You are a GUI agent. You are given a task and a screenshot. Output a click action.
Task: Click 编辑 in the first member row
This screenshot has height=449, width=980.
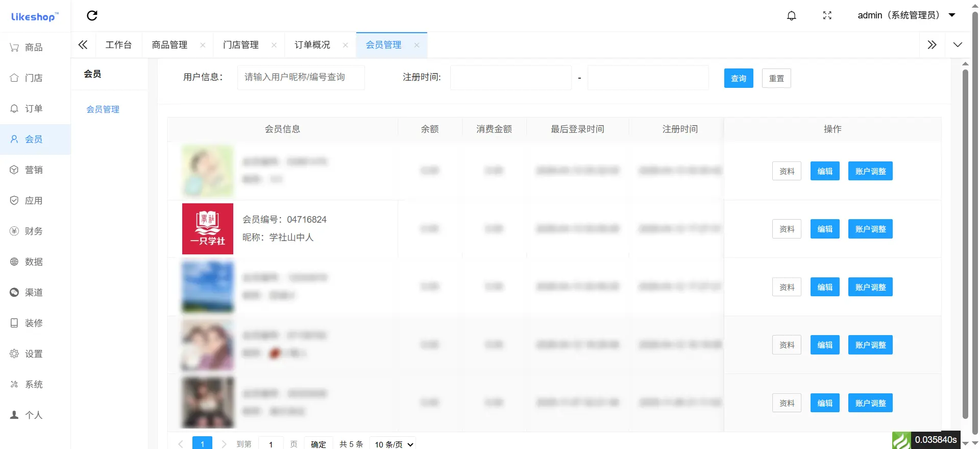(x=825, y=171)
